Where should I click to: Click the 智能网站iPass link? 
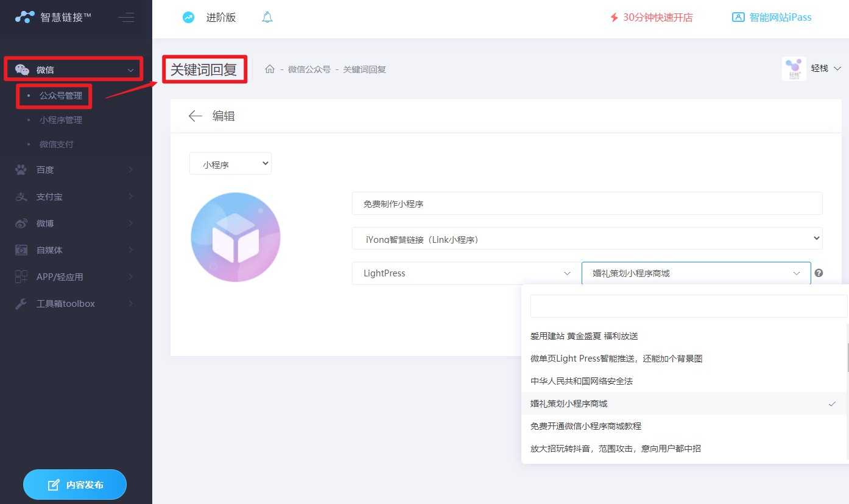click(780, 17)
